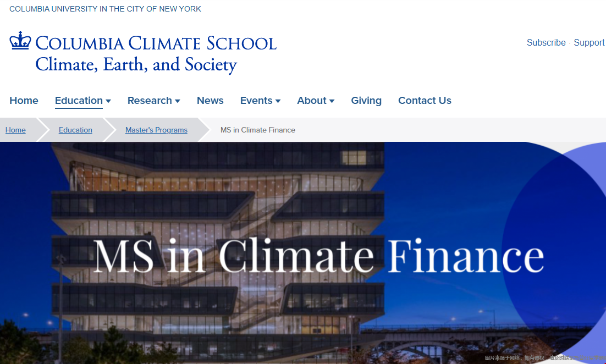This screenshot has width=606, height=364.
Task: Expand the Research dropdown arrow
Action: 178,101
